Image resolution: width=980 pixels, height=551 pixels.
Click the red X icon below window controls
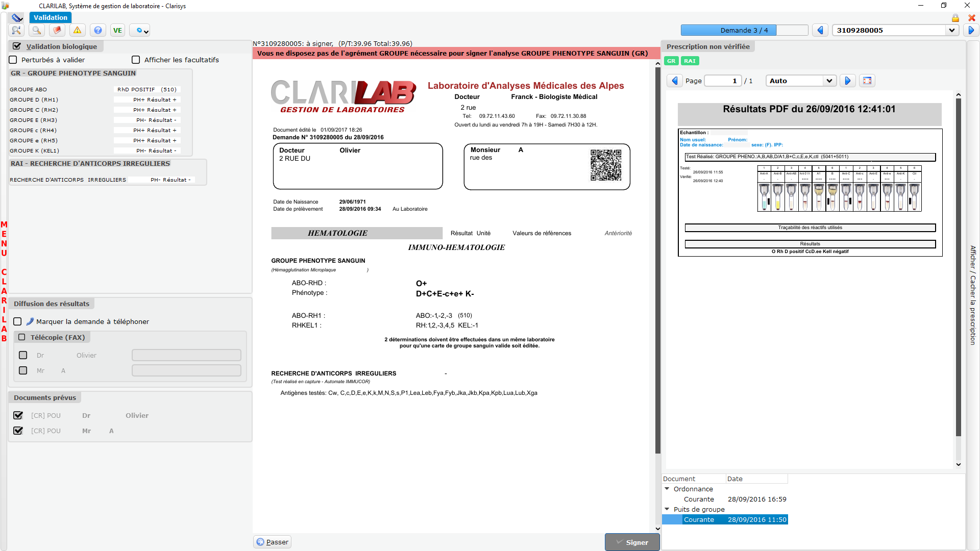pos(972,18)
